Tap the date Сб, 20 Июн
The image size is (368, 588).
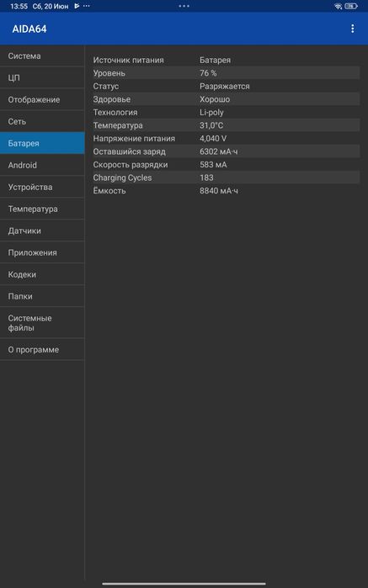tap(51, 7)
